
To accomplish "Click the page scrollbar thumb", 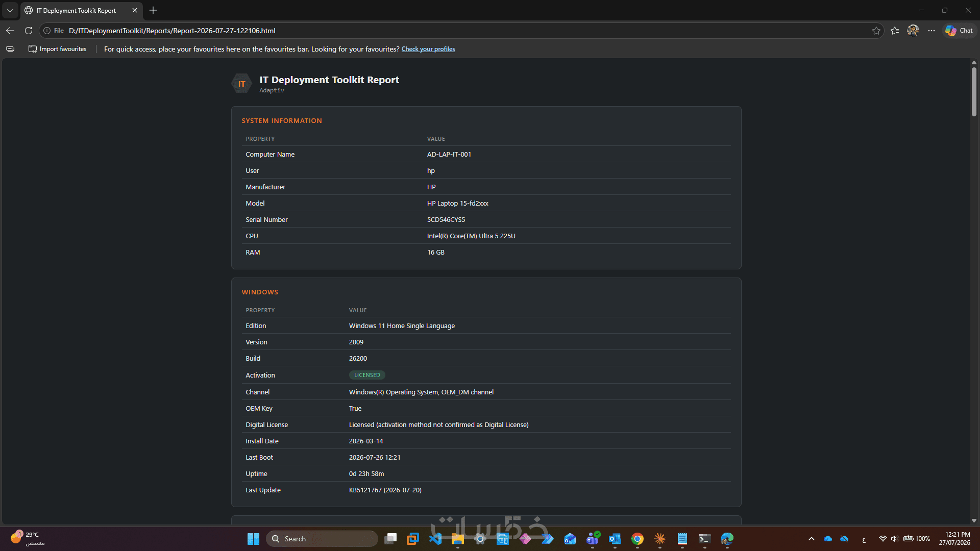I will (x=974, y=92).
